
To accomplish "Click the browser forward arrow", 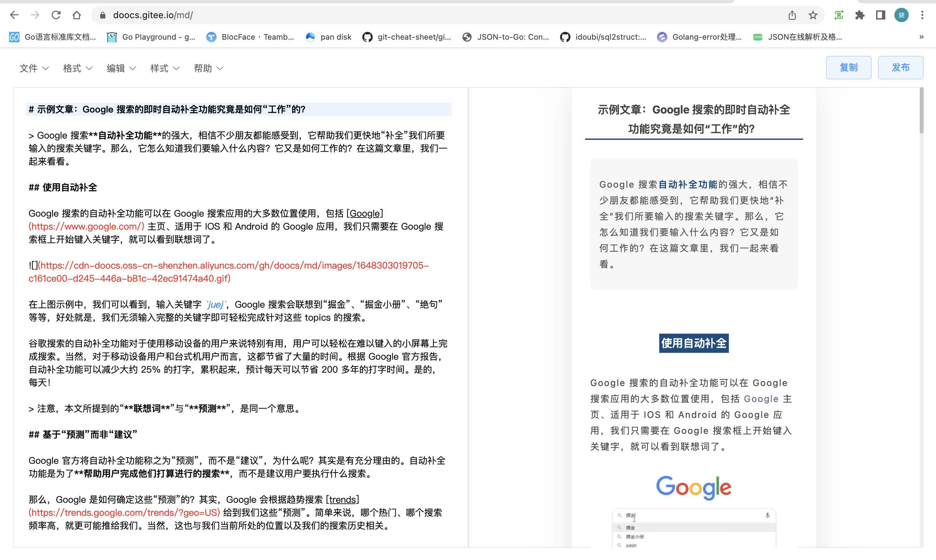I will click(35, 15).
